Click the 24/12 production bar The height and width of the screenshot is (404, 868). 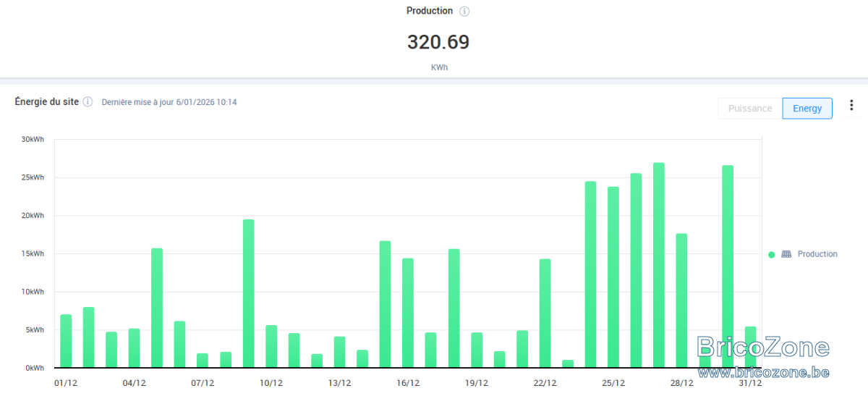coord(590,274)
